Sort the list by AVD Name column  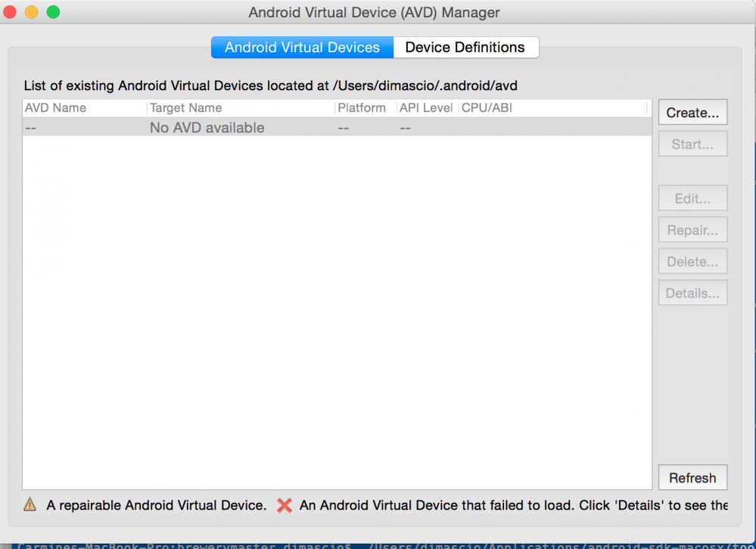point(54,108)
